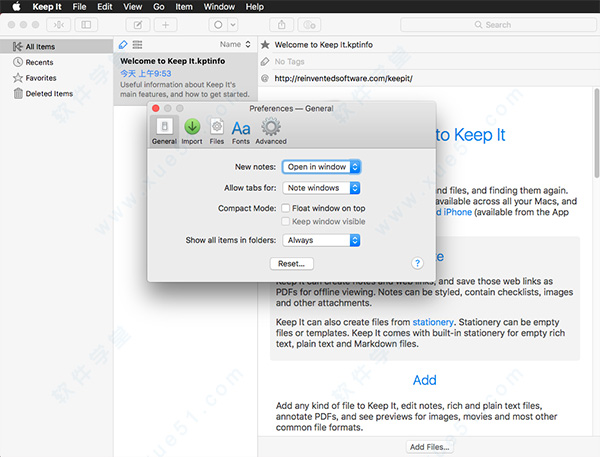This screenshot has height=457, width=600.
Task: Click the Keep window visible checkbox
Action: point(285,221)
